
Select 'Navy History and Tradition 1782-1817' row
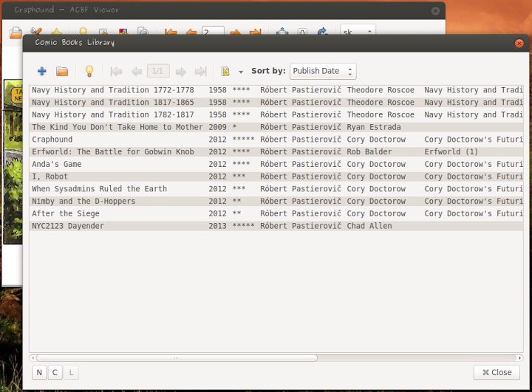[276, 114]
